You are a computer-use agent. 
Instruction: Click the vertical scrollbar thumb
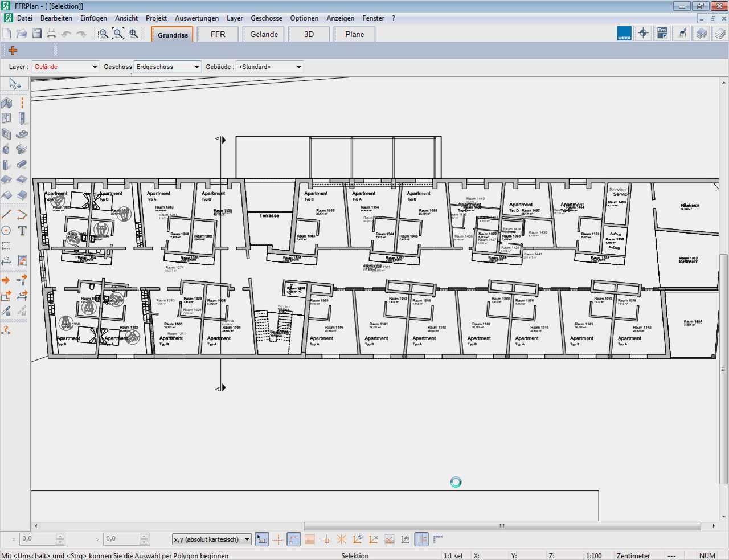tap(724, 369)
